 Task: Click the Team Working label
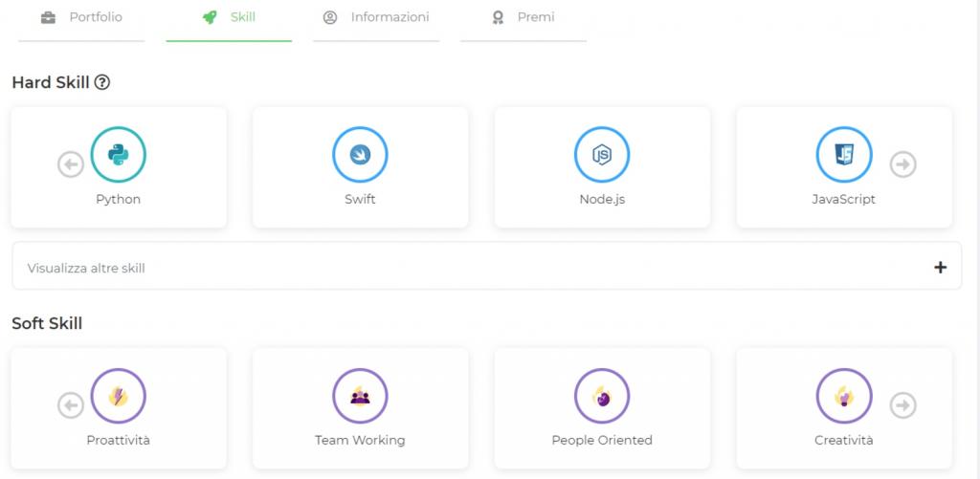click(x=360, y=441)
